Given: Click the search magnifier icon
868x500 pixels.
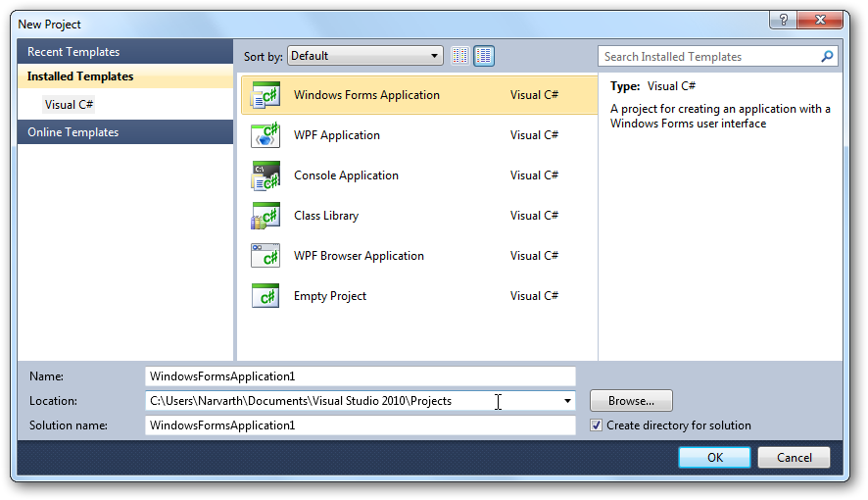Looking at the screenshot, I should coord(828,57).
